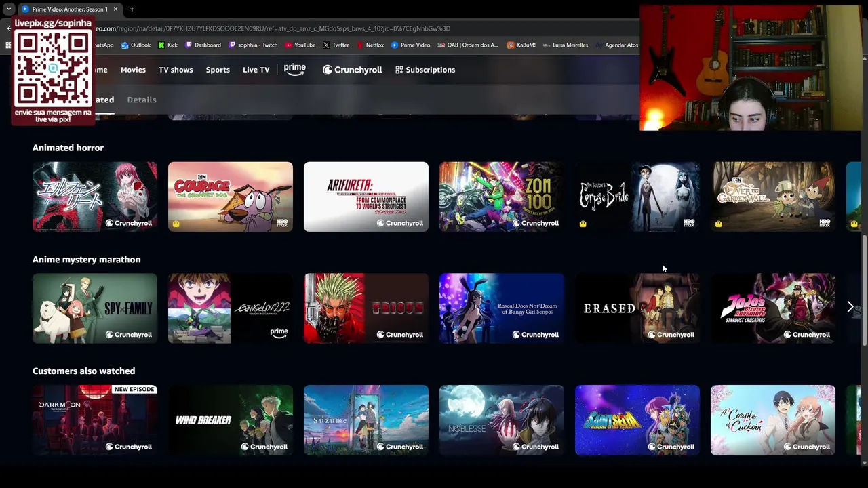The width and height of the screenshot is (868, 488).
Task: Go to TV shows in Prime navigation
Action: 176,70
